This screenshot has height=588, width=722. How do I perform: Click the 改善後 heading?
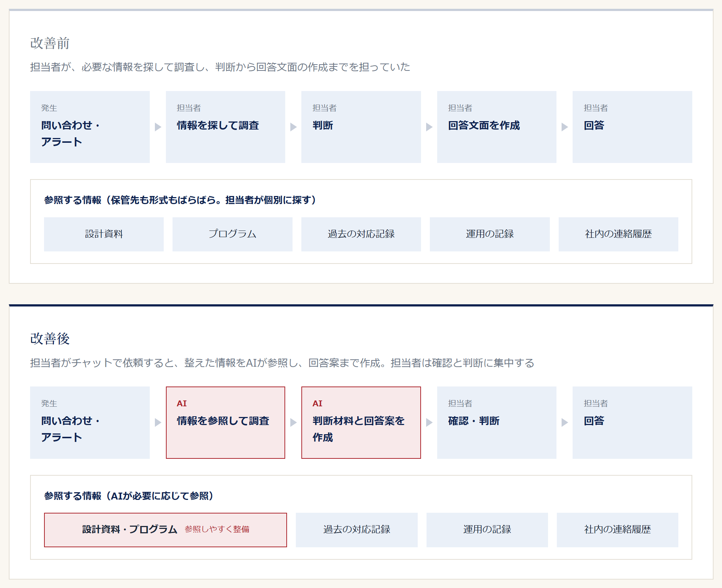tap(50, 339)
